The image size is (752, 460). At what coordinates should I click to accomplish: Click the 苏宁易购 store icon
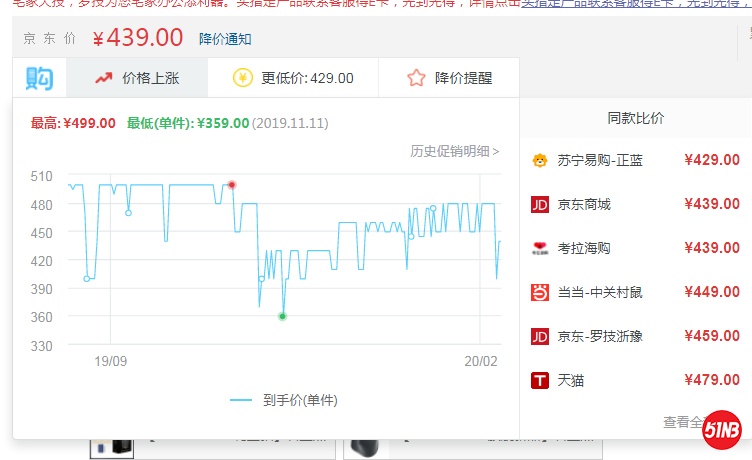click(x=540, y=160)
